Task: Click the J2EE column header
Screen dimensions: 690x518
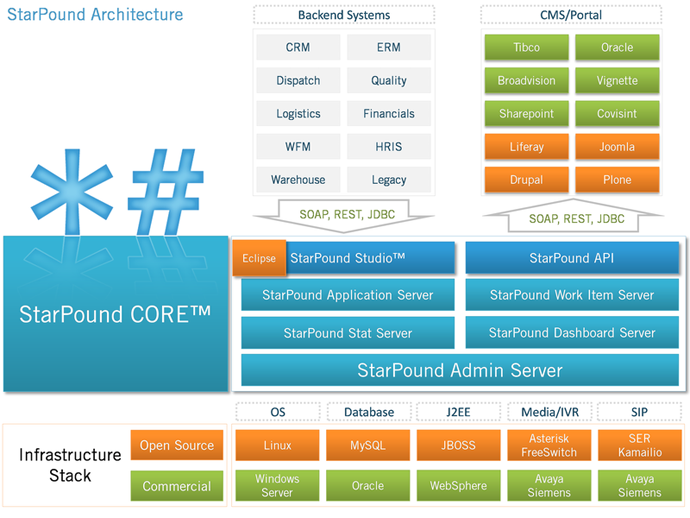Action: pyautogui.click(x=459, y=412)
